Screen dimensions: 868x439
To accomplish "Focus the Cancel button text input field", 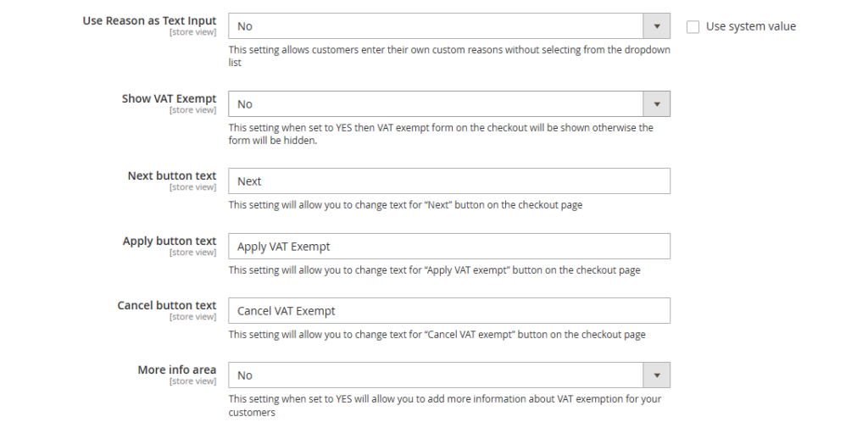I will click(449, 311).
